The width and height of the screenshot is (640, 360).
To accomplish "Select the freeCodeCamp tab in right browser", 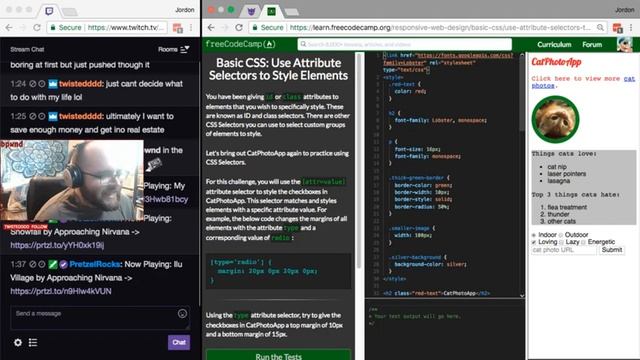I will (x=271, y=11).
